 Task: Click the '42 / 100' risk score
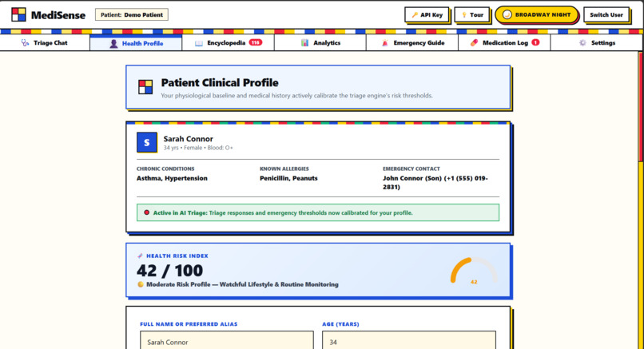click(169, 271)
